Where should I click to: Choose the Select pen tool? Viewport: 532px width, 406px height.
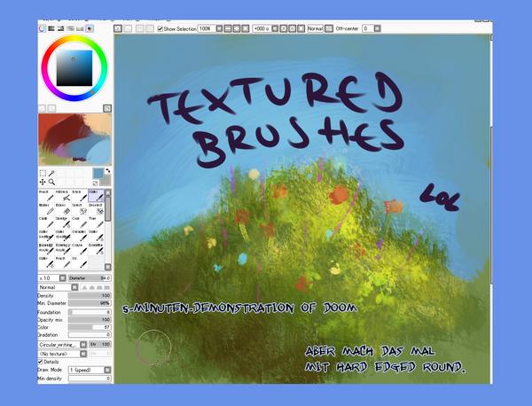[80, 209]
